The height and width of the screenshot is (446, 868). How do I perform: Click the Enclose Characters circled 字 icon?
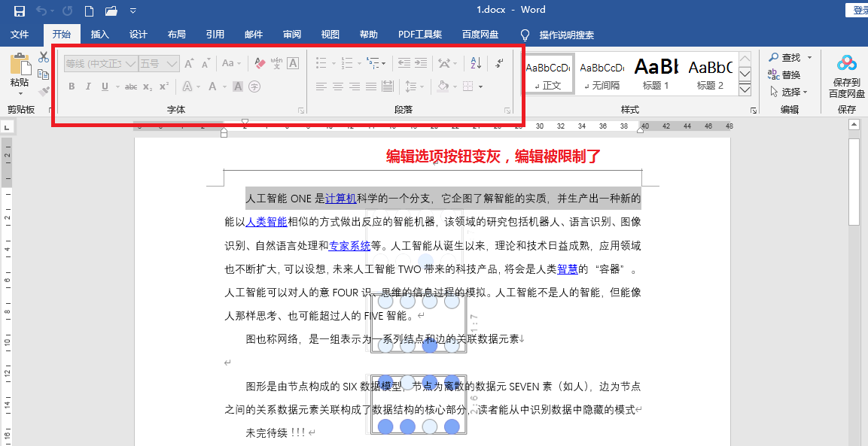tap(254, 86)
